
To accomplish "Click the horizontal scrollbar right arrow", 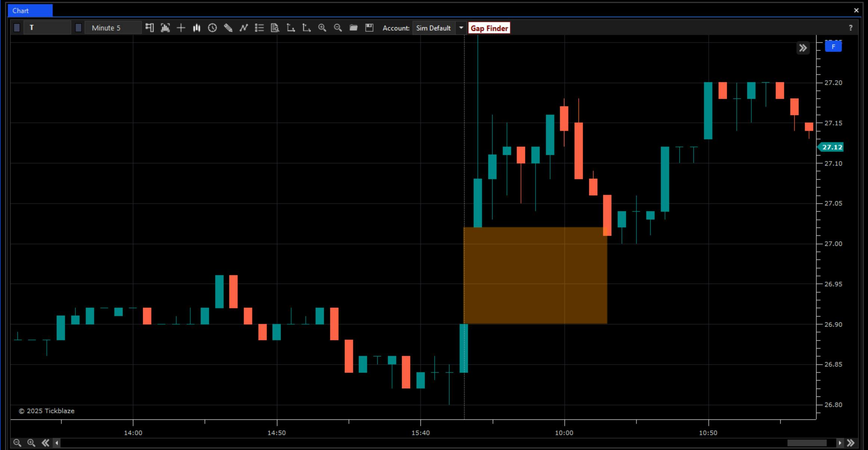I will (x=840, y=443).
